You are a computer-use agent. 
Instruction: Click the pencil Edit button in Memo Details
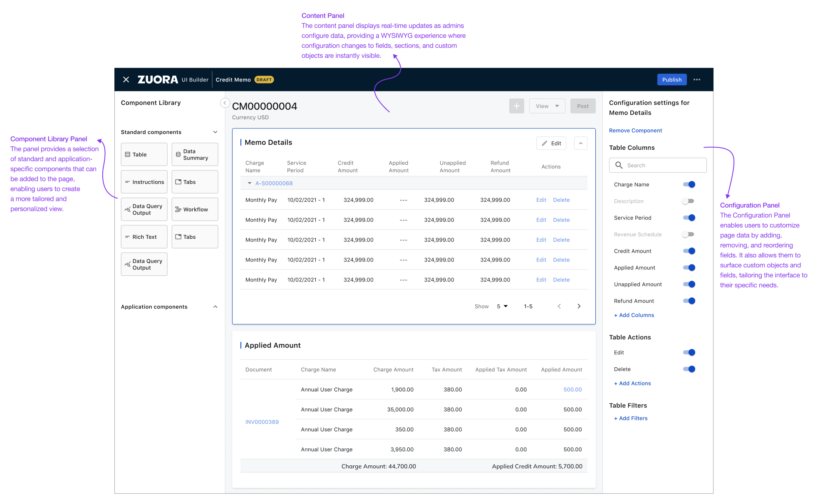pos(551,143)
